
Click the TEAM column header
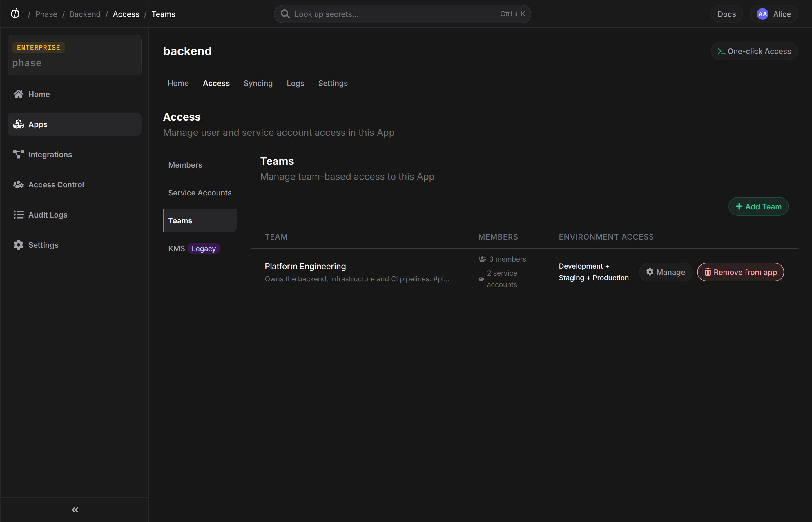point(276,237)
